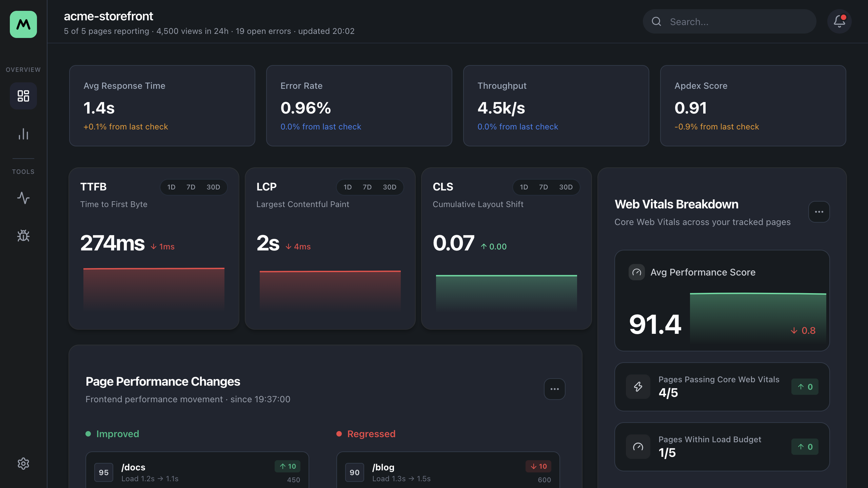
Task: Focus the Search input field
Action: (x=730, y=21)
